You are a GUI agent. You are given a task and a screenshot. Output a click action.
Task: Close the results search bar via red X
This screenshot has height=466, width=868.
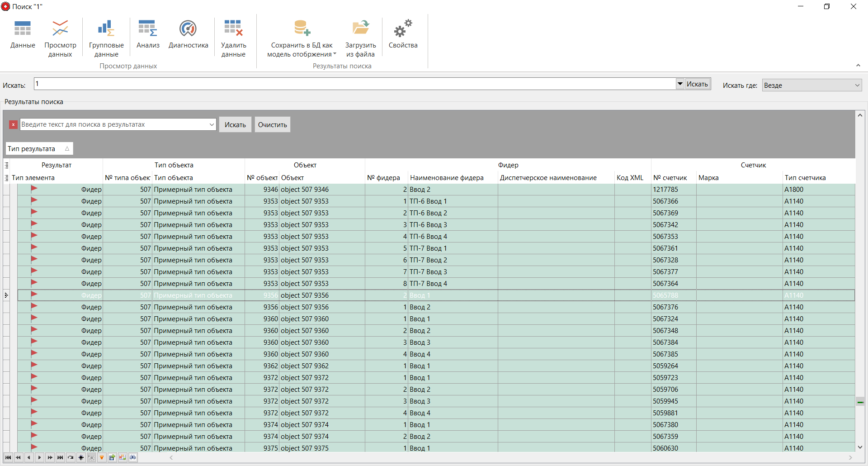(x=13, y=124)
